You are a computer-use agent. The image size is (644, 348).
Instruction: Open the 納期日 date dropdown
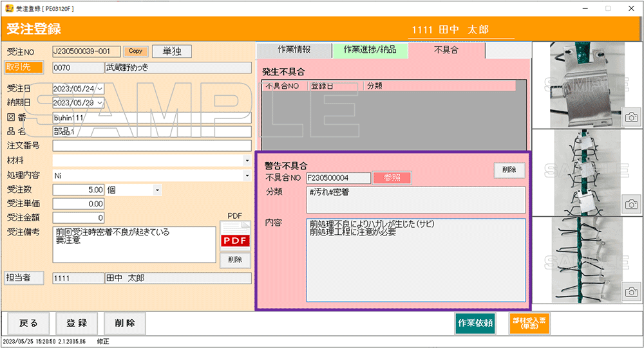coord(100,102)
